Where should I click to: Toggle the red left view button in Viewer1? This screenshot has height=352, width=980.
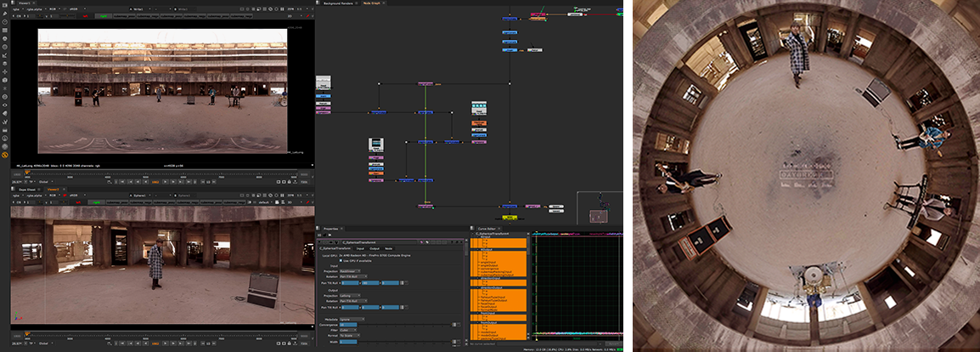pyautogui.click(x=85, y=15)
